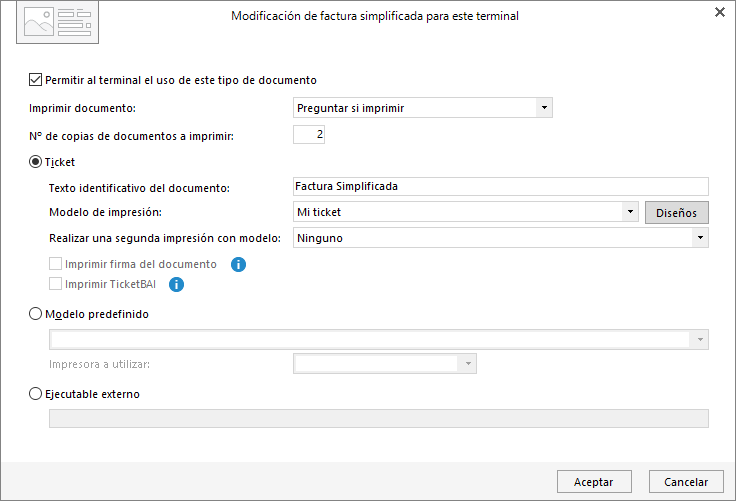The height and width of the screenshot is (501, 736).
Task: Enable the Imprimir TicketBAI checkbox
Action: click(55, 284)
